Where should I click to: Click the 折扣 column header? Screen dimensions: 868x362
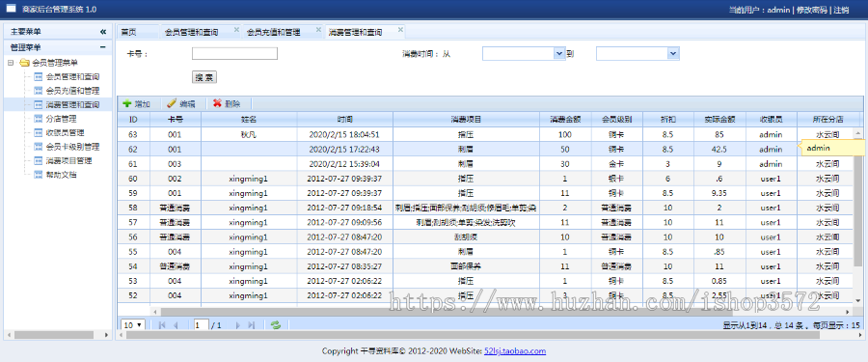point(668,119)
